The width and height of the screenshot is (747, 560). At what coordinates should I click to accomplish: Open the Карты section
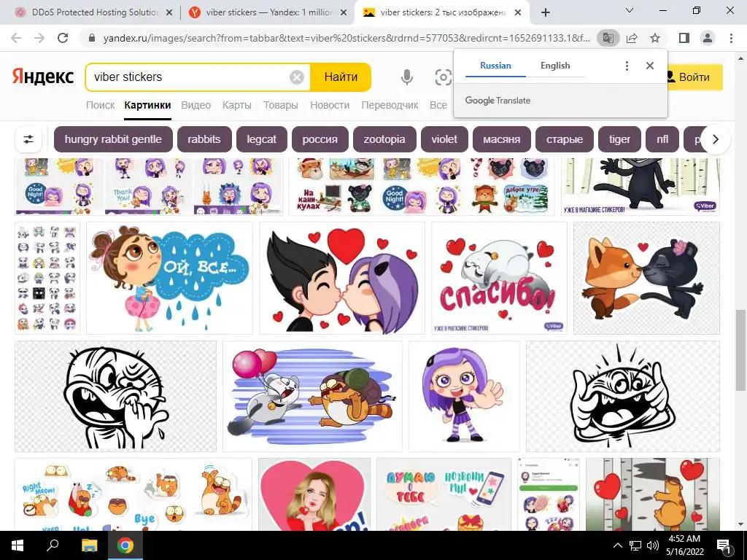pos(237,105)
